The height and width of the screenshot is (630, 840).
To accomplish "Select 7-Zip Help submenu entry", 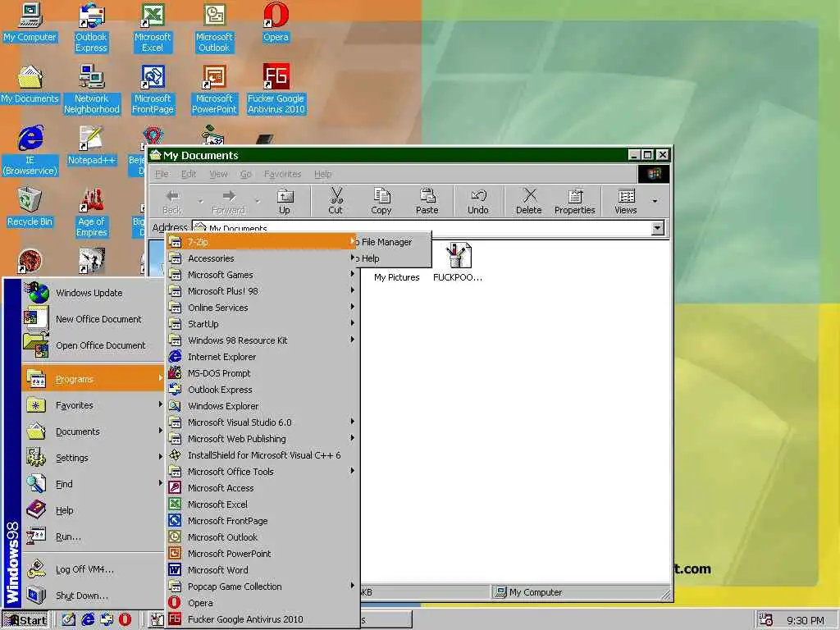I will click(x=393, y=258).
